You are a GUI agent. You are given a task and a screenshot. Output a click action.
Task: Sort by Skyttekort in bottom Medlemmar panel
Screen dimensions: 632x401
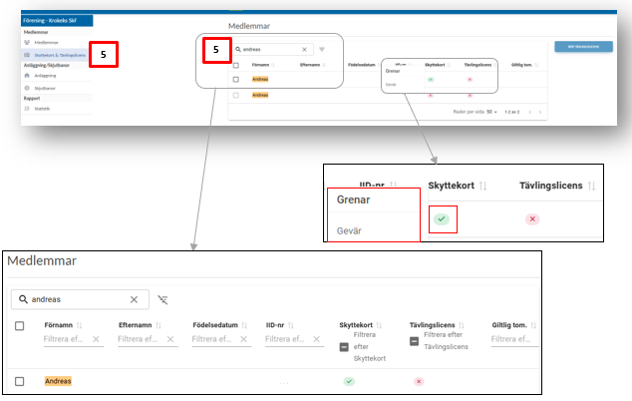click(361, 325)
